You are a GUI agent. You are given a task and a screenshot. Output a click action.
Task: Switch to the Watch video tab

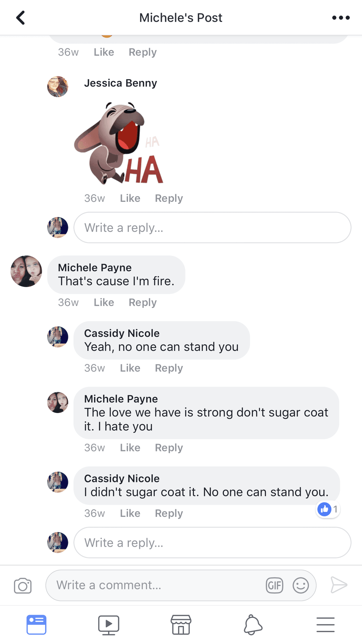[x=108, y=625]
